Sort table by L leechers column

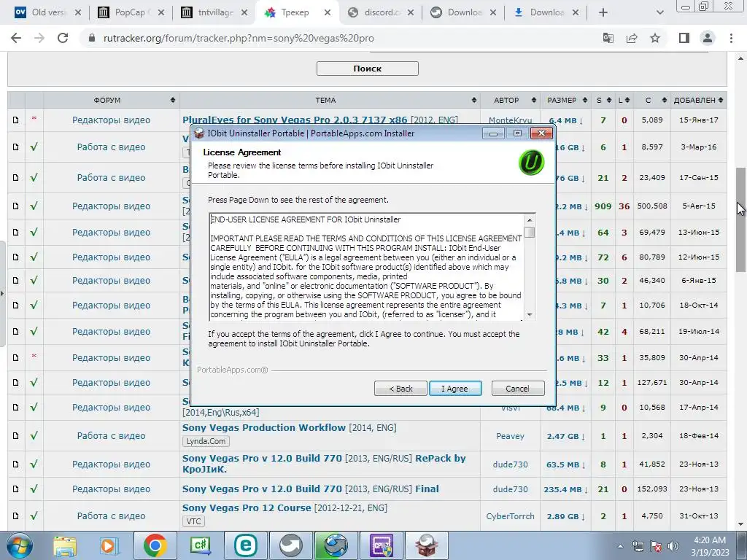point(624,100)
